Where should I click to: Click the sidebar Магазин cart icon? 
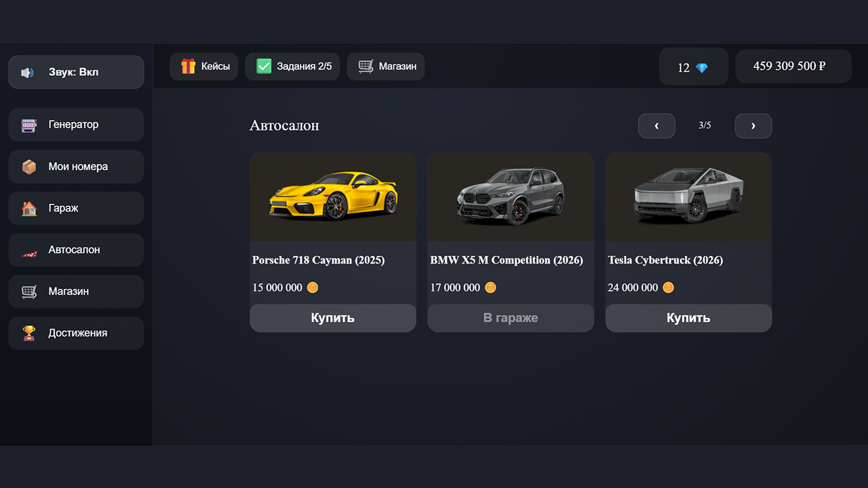click(28, 292)
